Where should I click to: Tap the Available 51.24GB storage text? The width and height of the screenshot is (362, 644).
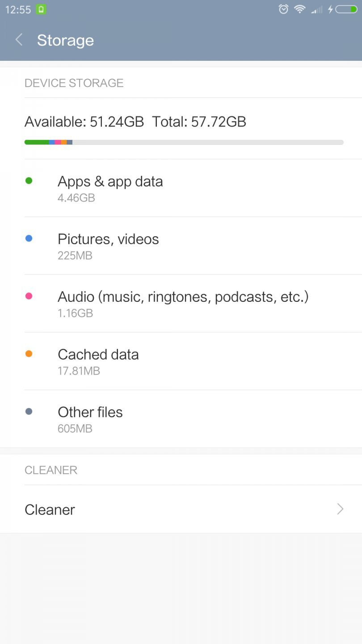pyautogui.click(x=84, y=121)
